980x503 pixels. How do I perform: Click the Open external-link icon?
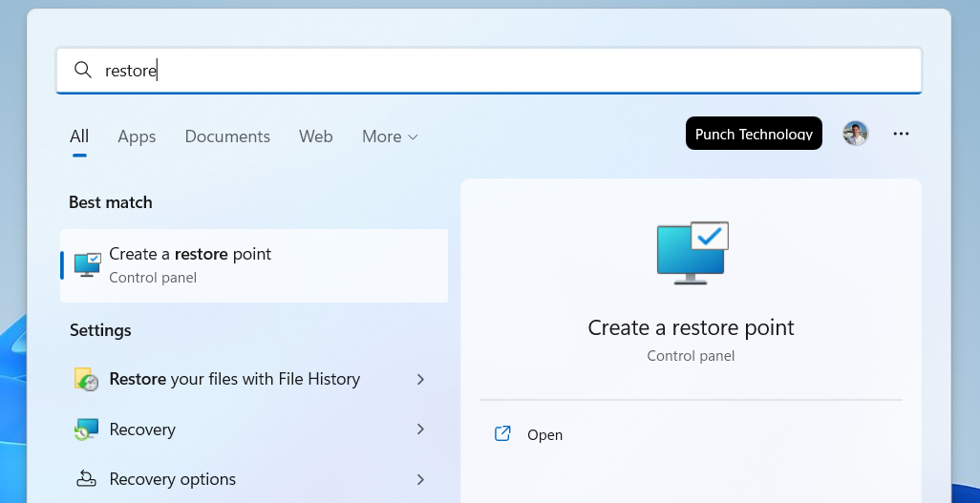tap(502, 433)
